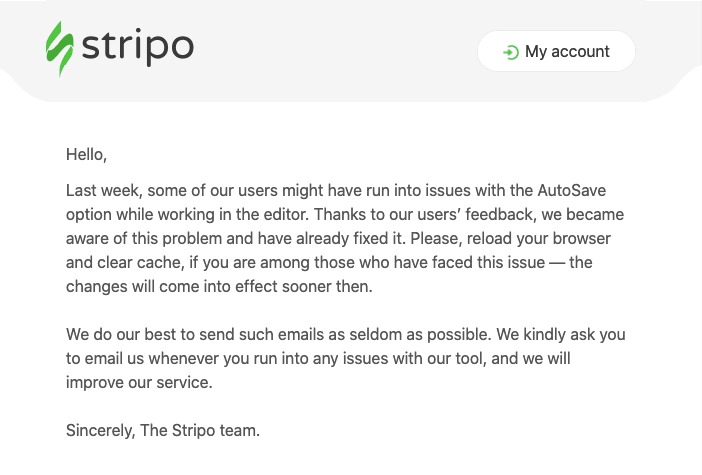The height and width of the screenshot is (475, 702).
Task: Click the "Sincerely, The Stripo team." signature
Action: pos(163,431)
